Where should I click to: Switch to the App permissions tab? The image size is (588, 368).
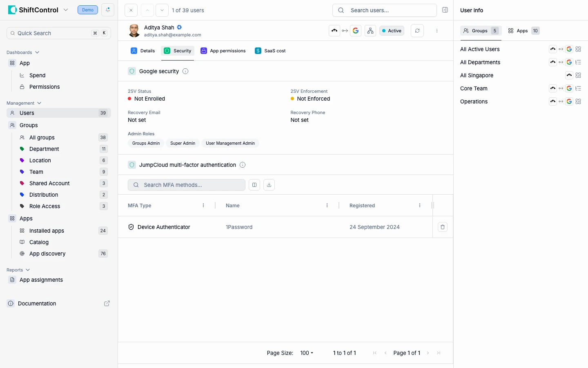(223, 51)
